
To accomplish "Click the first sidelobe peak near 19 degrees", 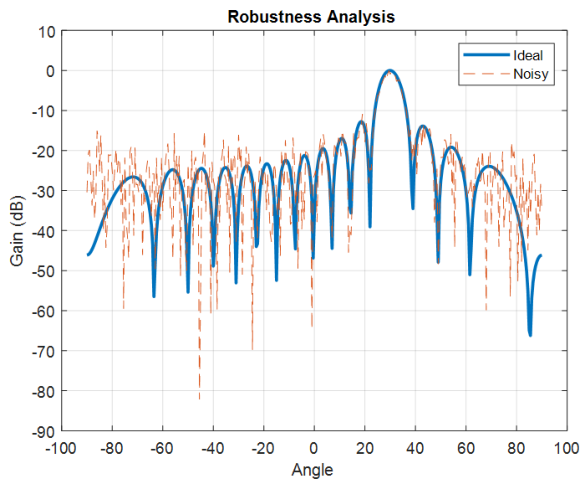I will pos(362,122).
